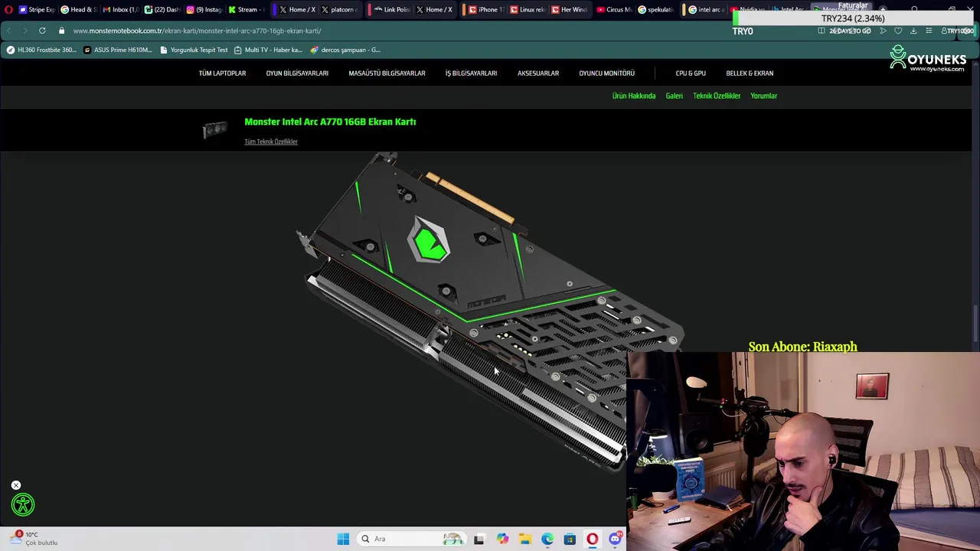Image resolution: width=980 pixels, height=551 pixels.
Task: Open dercos şampuan bookmark
Action: pyautogui.click(x=345, y=50)
